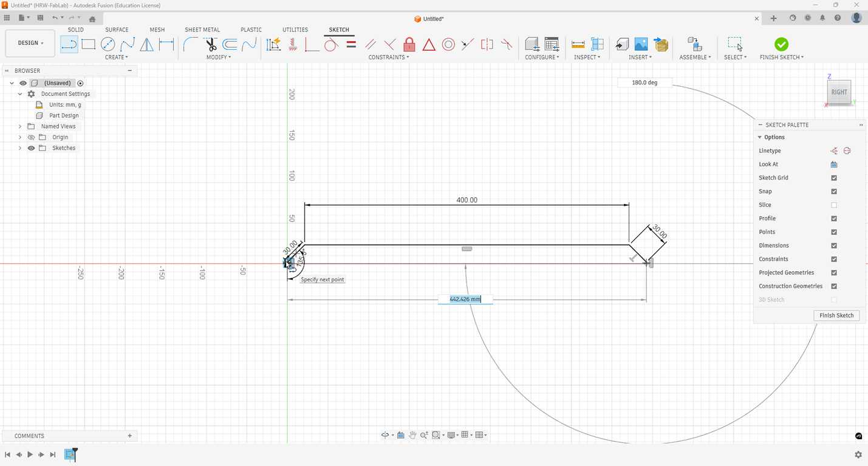Open the INSPECT dropdown menu
The height and width of the screenshot is (466, 868).
point(587,57)
